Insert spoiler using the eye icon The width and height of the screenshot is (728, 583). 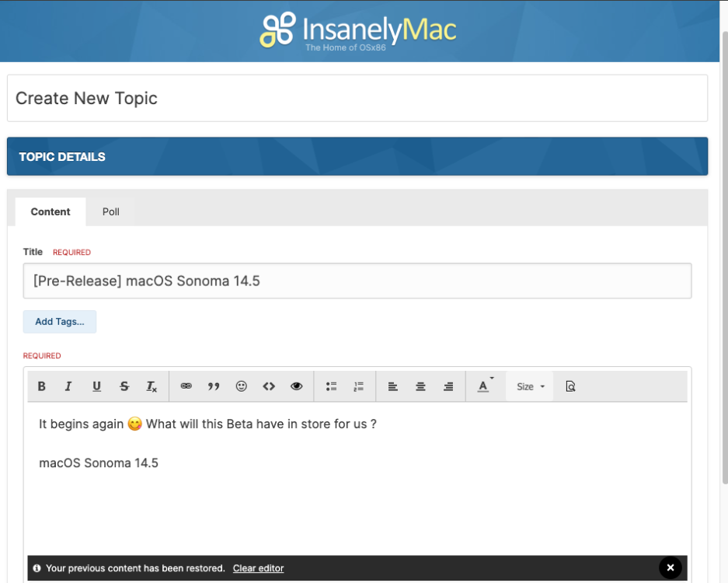[297, 386]
